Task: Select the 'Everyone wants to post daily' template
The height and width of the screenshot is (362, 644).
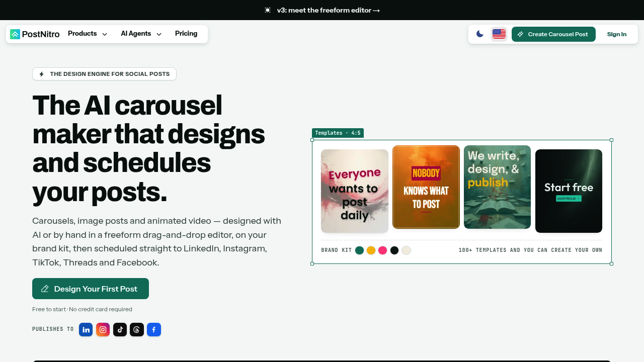Action: tap(355, 191)
